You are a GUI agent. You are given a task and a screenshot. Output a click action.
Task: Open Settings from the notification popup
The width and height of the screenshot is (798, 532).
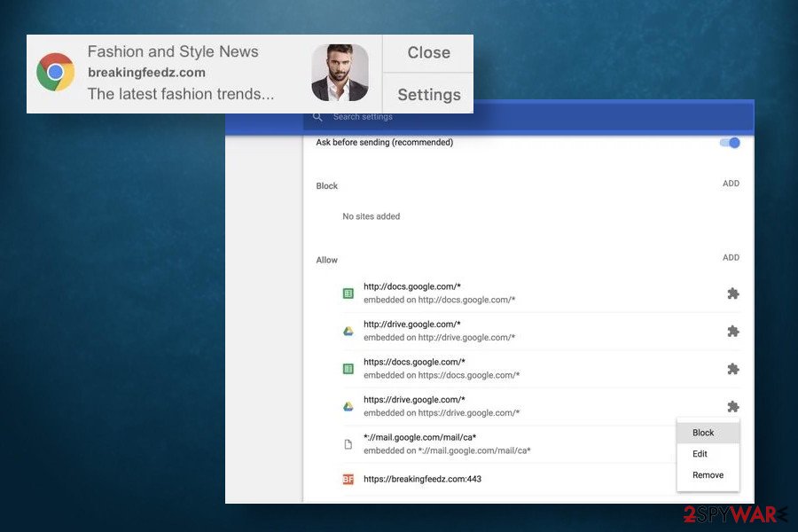click(428, 94)
